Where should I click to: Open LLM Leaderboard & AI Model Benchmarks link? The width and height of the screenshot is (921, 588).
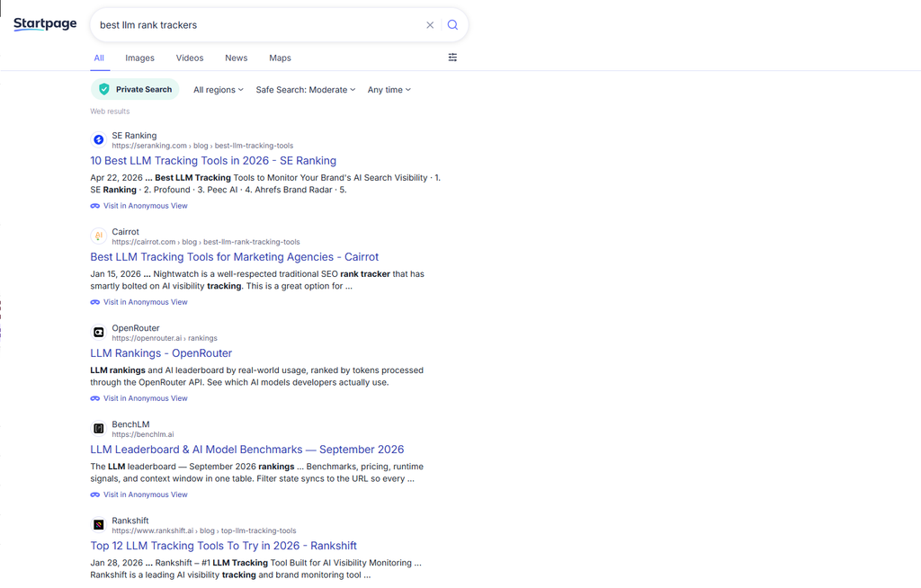tap(247, 450)
